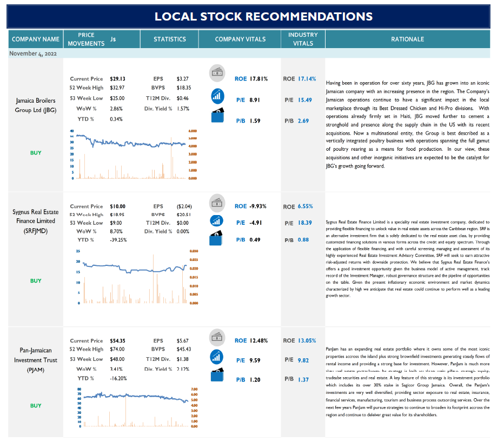Select industry P/B 2.69
This screenshot has height=442, width=504.
point(303,121)
